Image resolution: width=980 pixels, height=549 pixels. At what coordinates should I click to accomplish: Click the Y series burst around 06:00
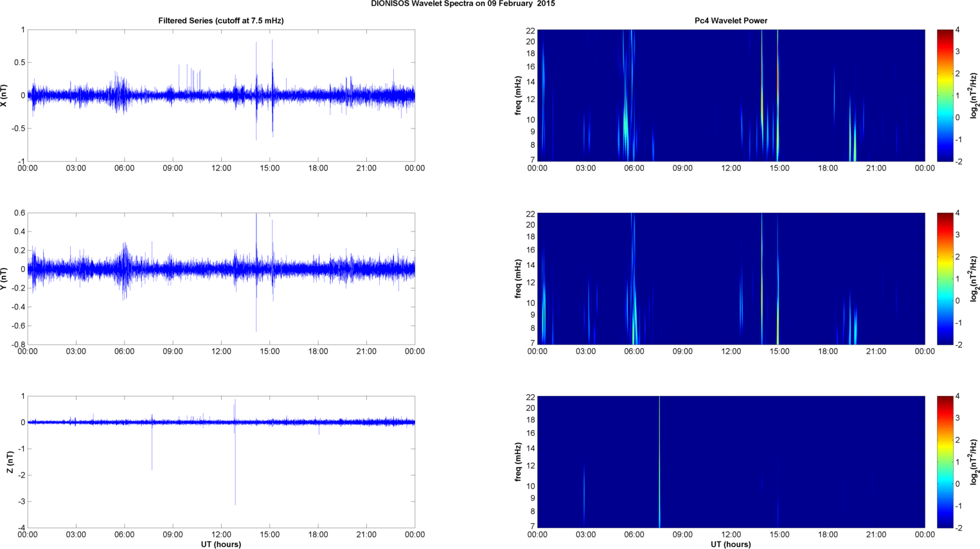click(124, 270)
